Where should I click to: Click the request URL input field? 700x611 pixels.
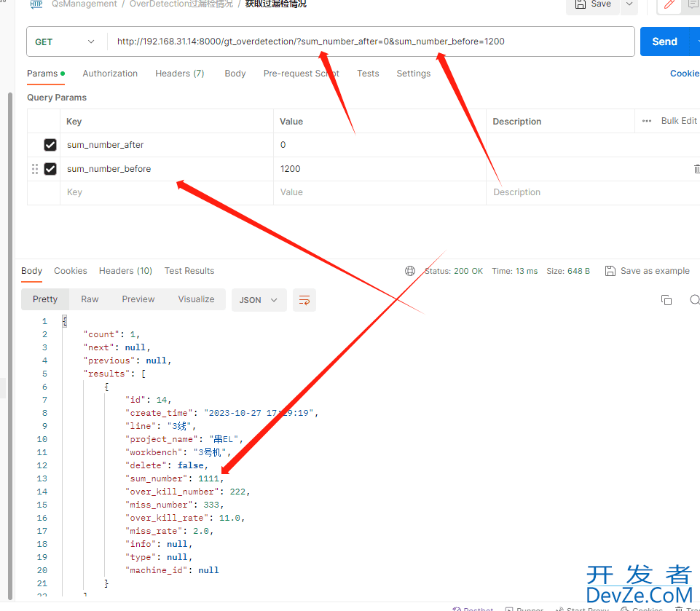(x=371, y=42)
